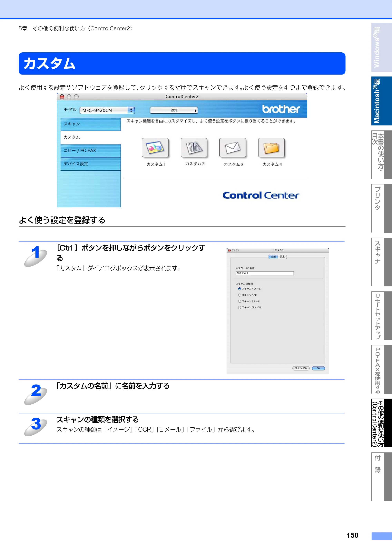This screenshot has height=555, width=392.
Task: Click the カスタム1 image scan icon
Action: 155,148
